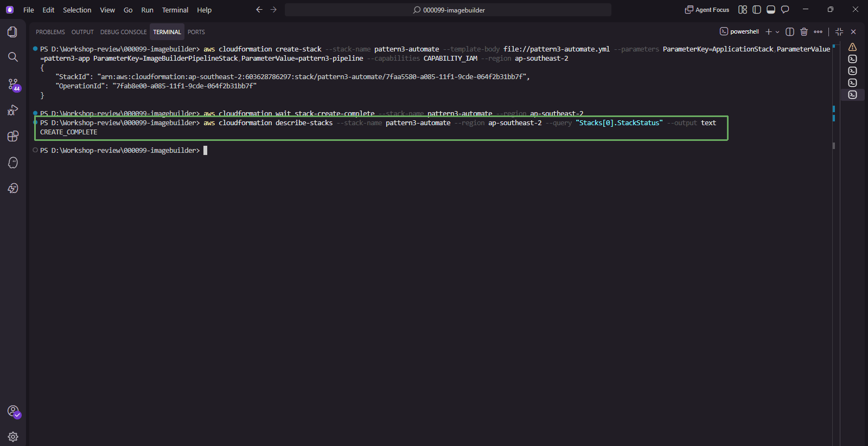Create a new terminal with the plus icon

(768, 32)
